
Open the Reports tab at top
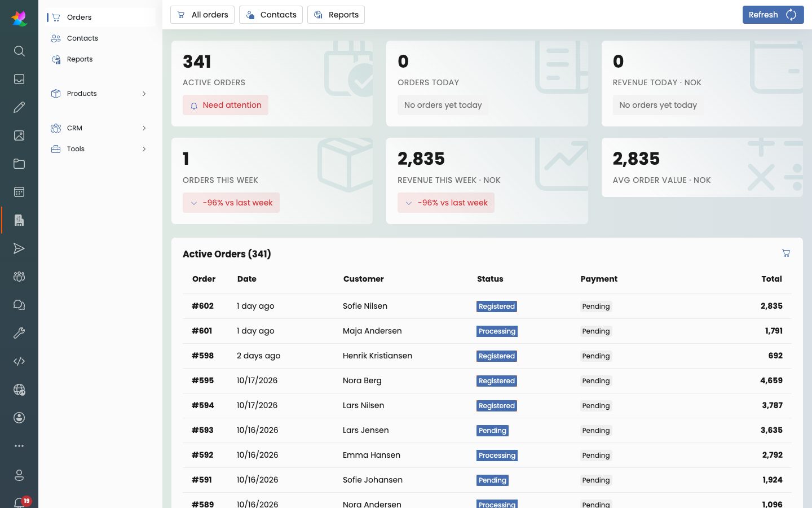tap(336, 15)
